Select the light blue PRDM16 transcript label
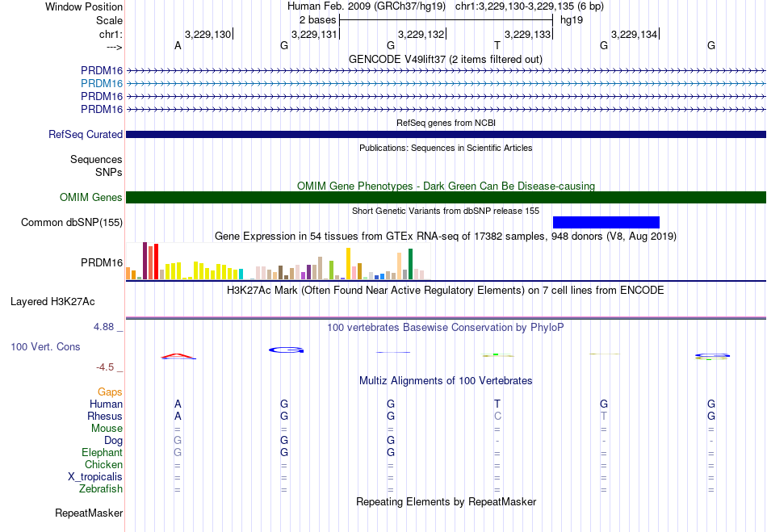 pyautogui.click(x=102, y=84)
